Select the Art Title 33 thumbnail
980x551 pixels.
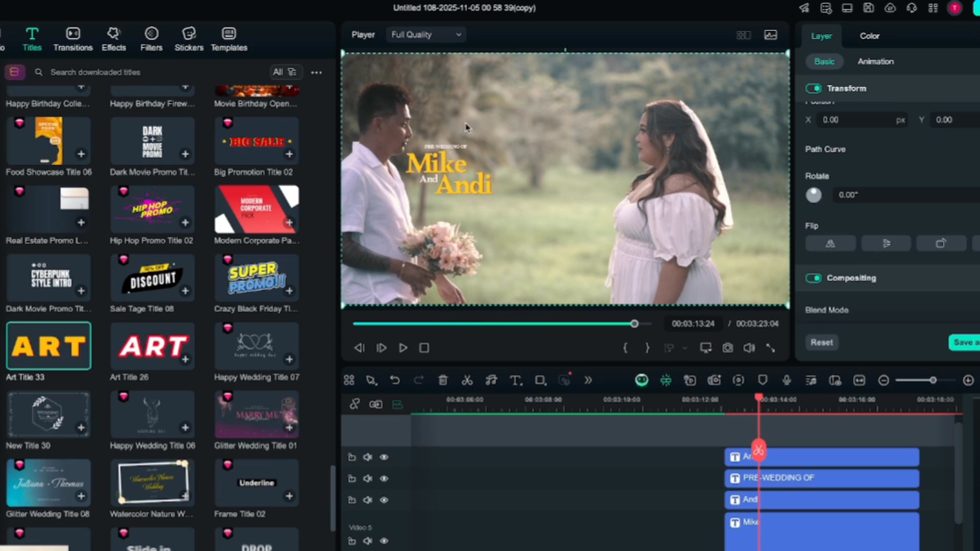click(48, 346)
